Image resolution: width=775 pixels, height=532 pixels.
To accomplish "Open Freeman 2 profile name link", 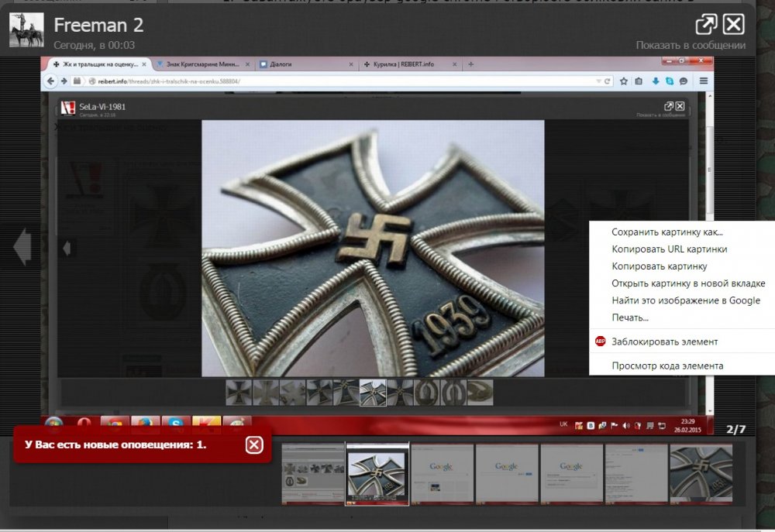I will coord(98,25).
